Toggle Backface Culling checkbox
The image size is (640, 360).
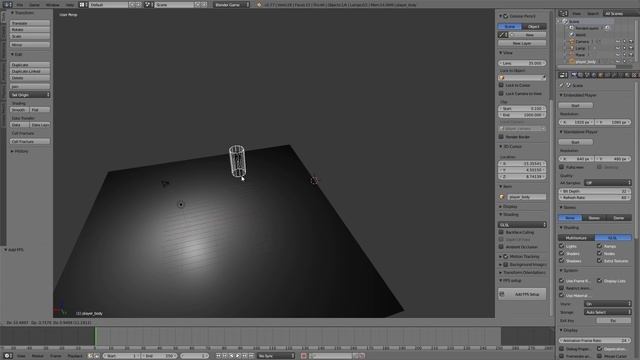pyautogui.click(x=501, y=232)
